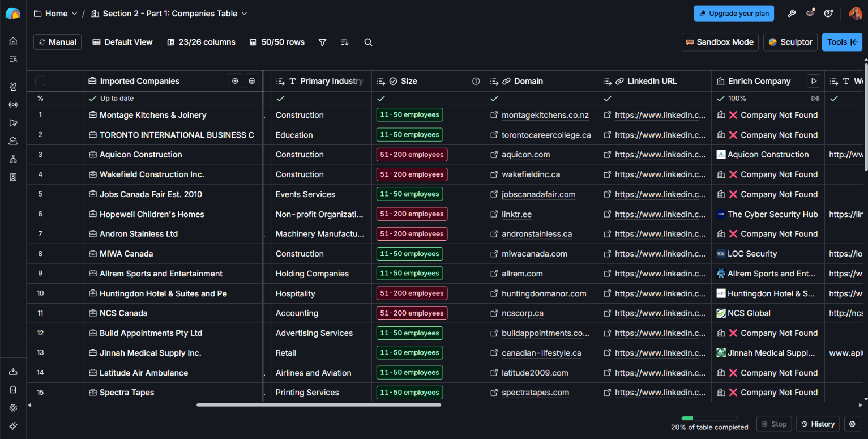Open the Sculptor button

790,42
